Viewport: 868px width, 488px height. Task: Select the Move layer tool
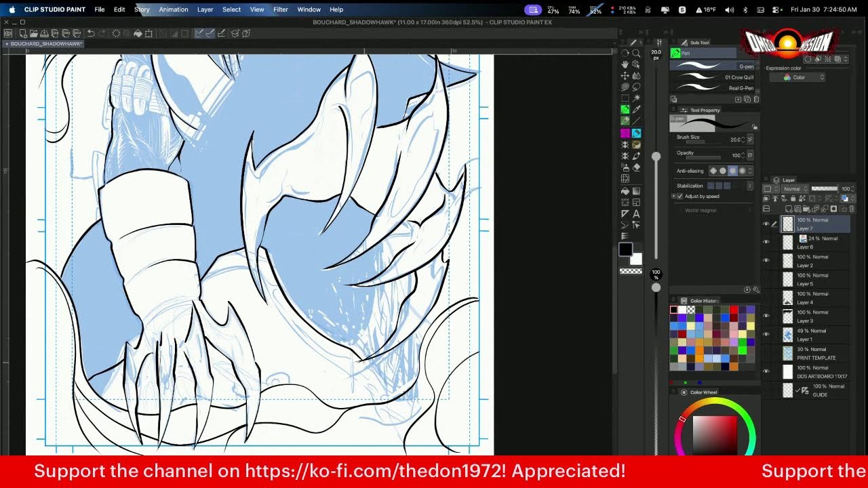[625, 75]
